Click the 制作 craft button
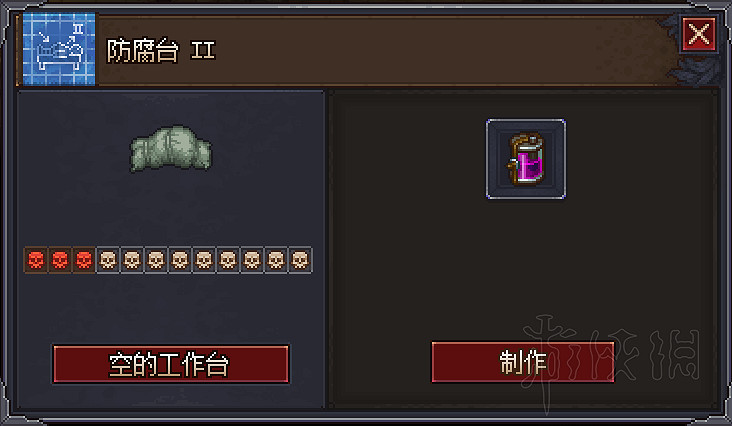The height and width of the screenshot is (426, 732). pyautogui.click(x=523, y=362)
